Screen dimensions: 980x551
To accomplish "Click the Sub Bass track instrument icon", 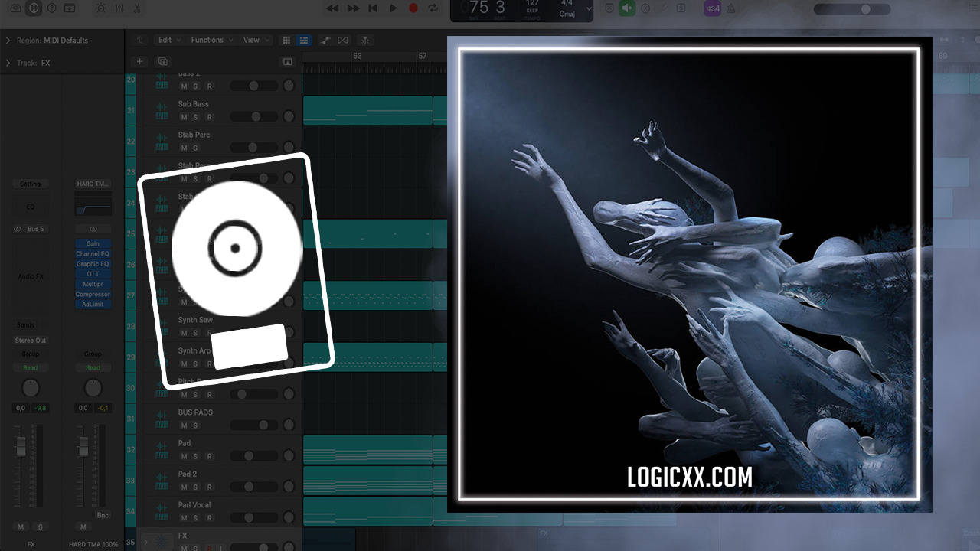I will point(162,111).
